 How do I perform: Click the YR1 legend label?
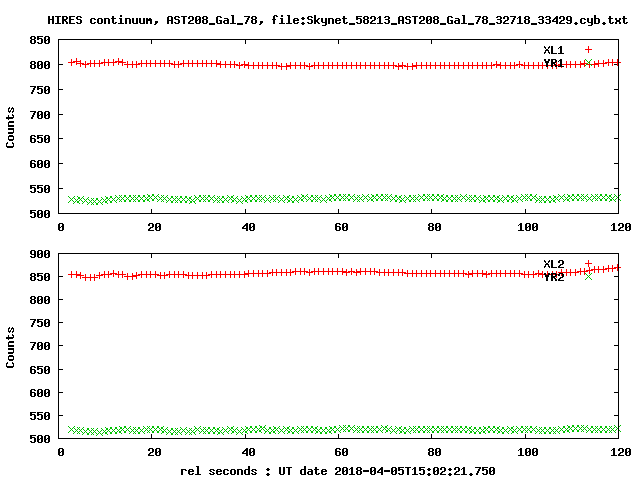click(x=553, y=63)
